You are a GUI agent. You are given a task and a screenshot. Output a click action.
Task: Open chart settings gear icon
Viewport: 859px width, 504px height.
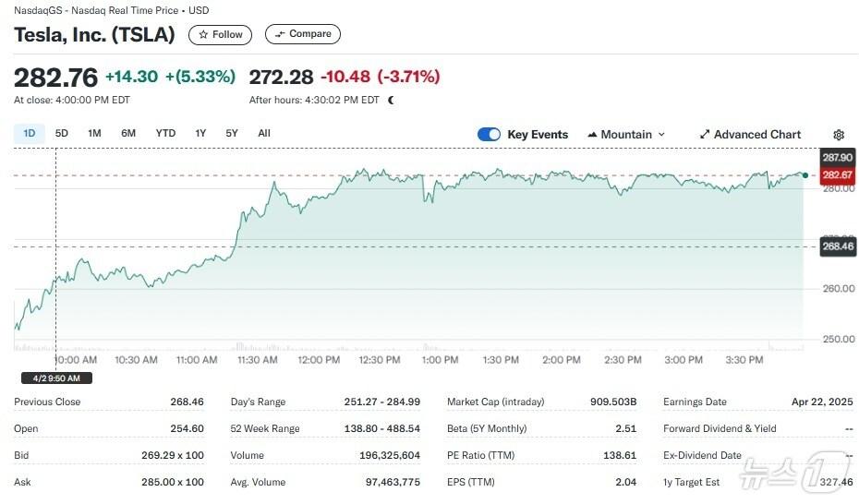coord(839,135)
